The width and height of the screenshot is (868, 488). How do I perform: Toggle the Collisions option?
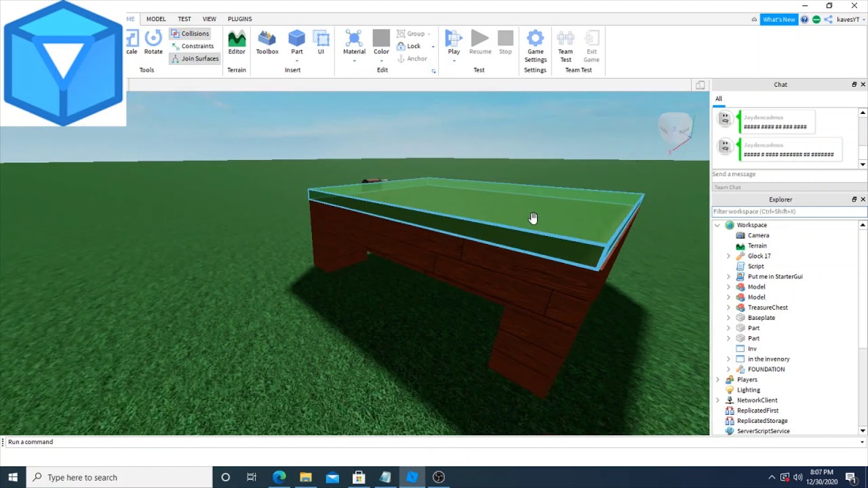click(x=190, y=33)
